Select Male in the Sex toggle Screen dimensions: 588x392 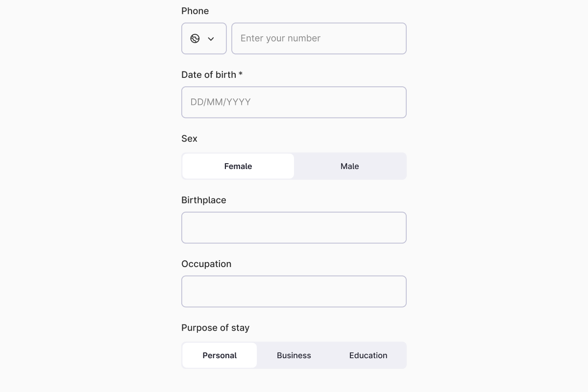tap(350, 166)
